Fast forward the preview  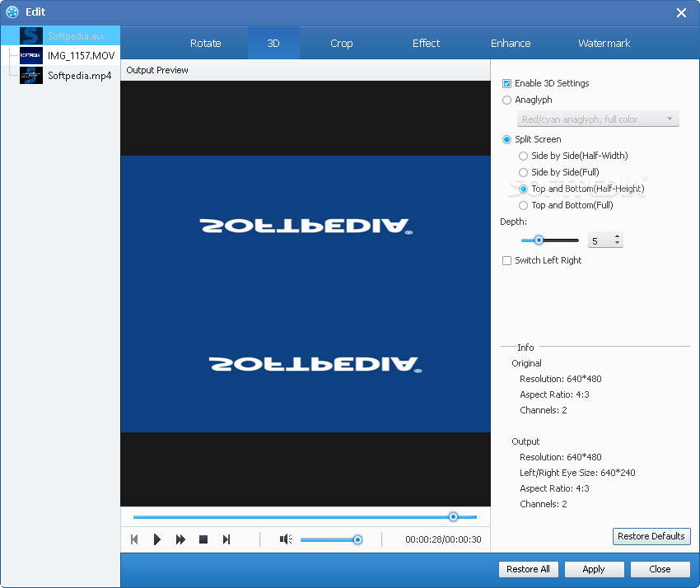point(180,539)
